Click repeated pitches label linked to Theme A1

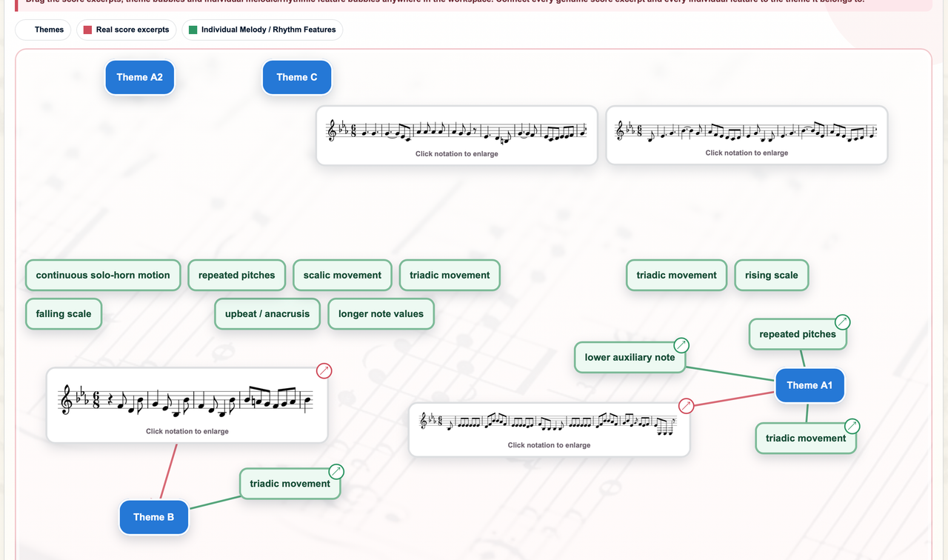(x=798, y=334)
